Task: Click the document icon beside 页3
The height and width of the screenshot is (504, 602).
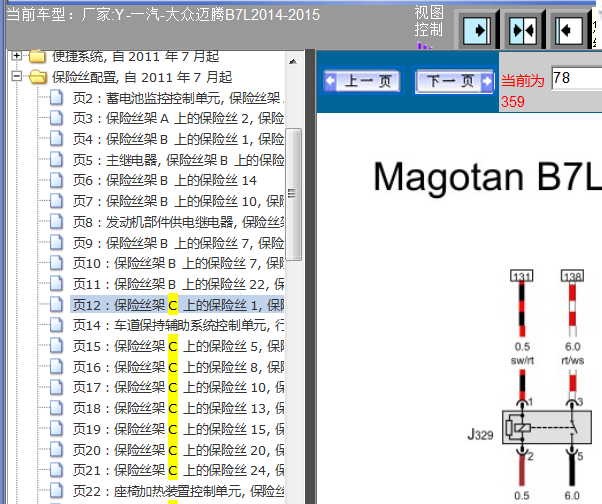Action: coord(56,118)
